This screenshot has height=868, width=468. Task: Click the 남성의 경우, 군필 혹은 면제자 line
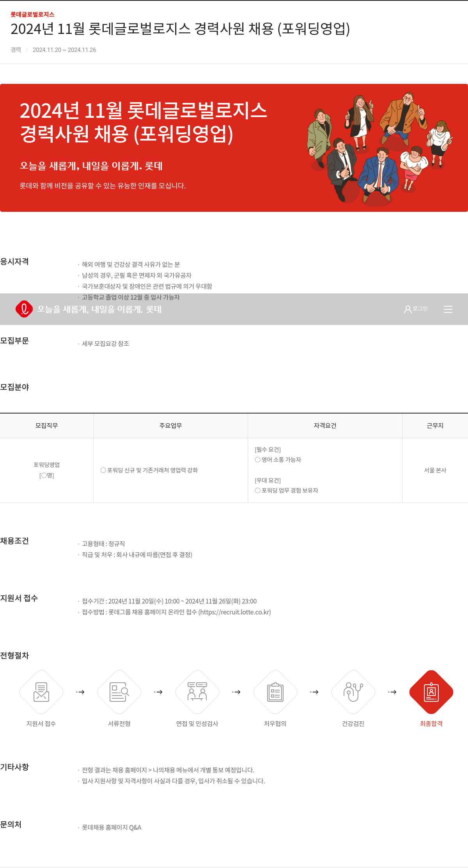click(136, 275)
